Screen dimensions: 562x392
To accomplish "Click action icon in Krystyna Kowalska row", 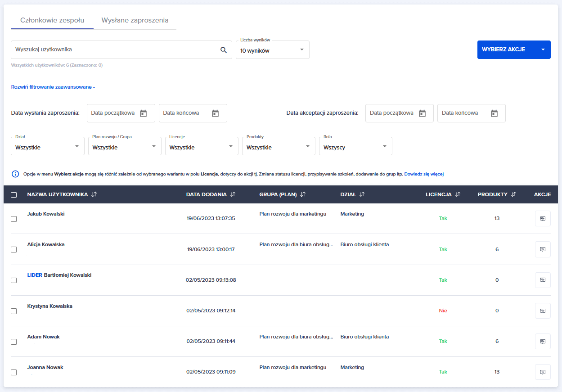I will [x=543, y=311].
